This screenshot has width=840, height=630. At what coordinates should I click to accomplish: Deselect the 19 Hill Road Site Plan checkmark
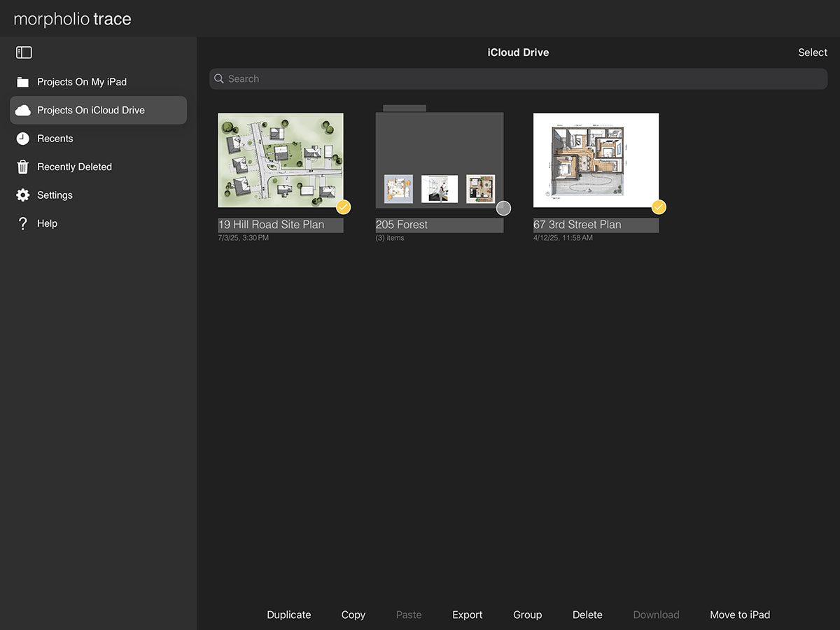(x=343, y=207)
